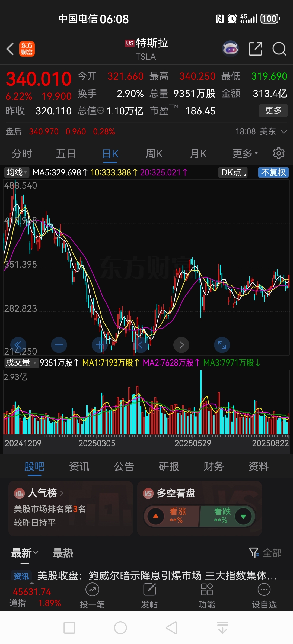Open the AI robot assistant icon
This screenshot has height=644, width=293.
pyautogui.click(x=230, y=49)
